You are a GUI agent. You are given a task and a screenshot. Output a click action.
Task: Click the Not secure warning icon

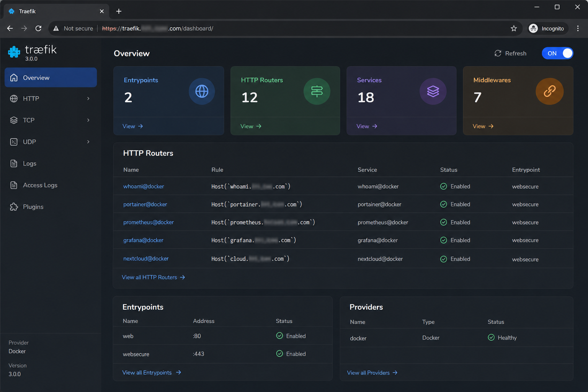click(56, 28)
